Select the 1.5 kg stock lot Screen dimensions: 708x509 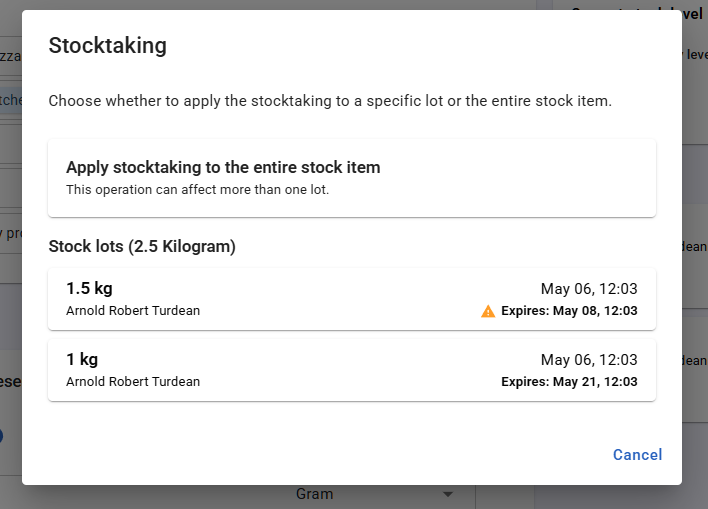pyautogui.click(x=352, y=299)
